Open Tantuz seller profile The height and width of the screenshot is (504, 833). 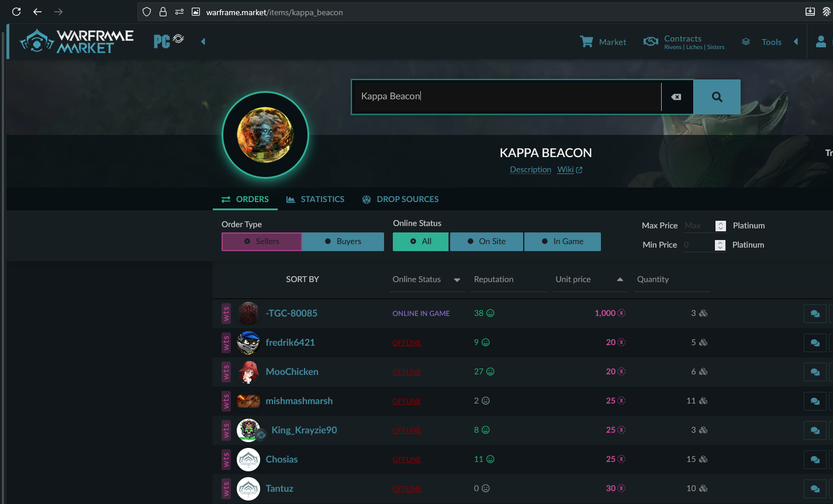(x=279, y=488)
